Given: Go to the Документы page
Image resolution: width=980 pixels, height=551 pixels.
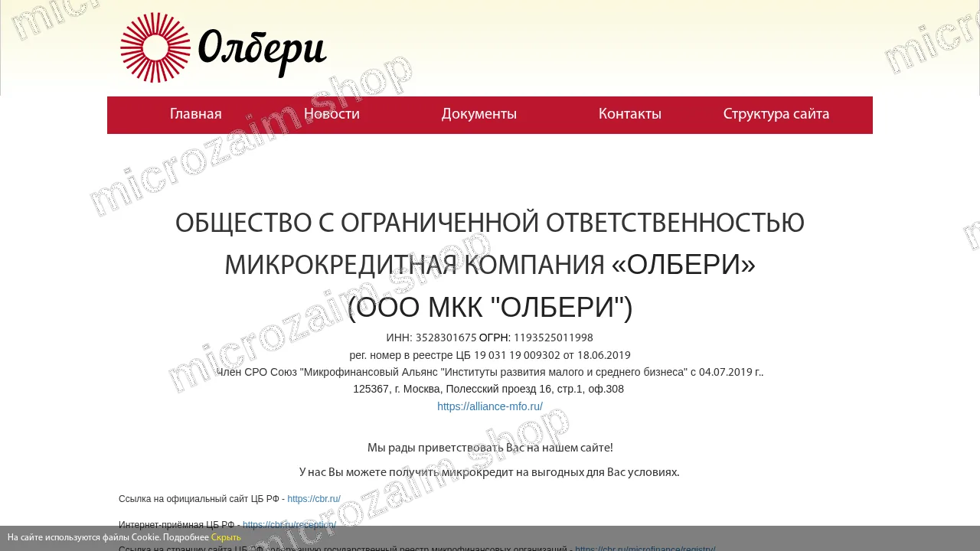Looking at the screenshot, I should click(x=479, y=115).
